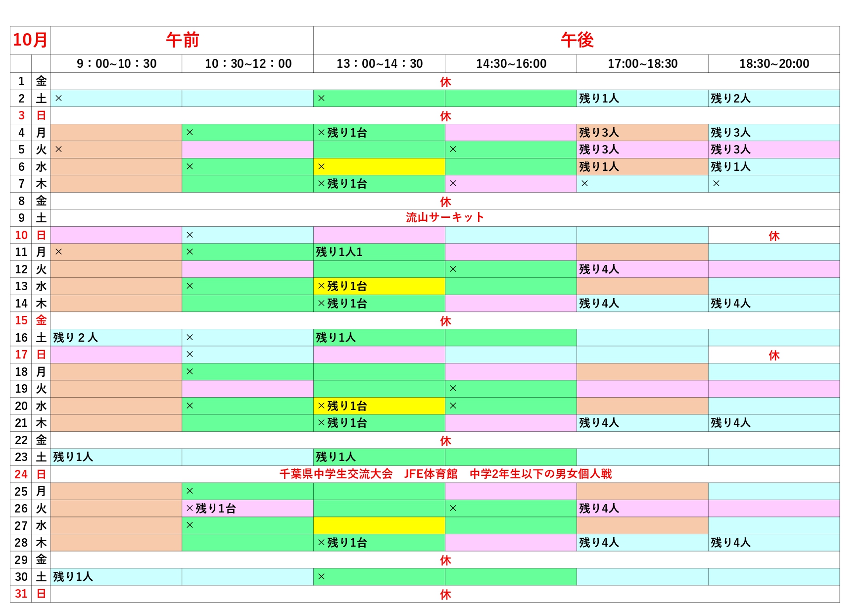Click the × at 9:00 on day 11
The height and width of the screenshot is (614, 868).
tap(58, 252)
